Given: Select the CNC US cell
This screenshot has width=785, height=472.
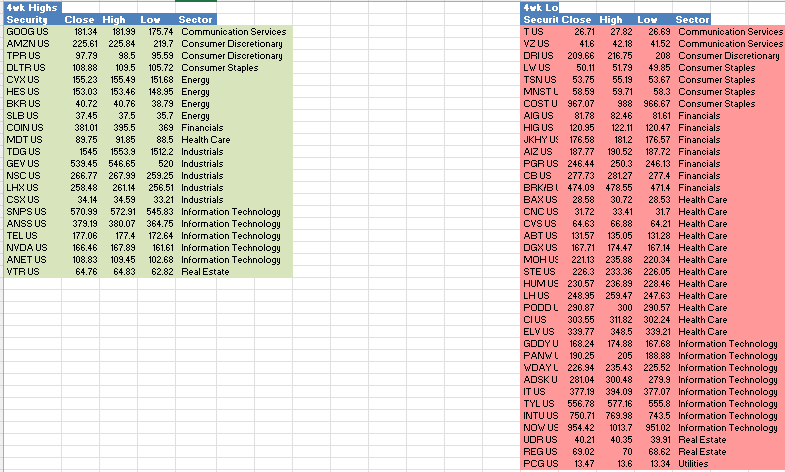Looking at the screenshot, I should [540, 212].
